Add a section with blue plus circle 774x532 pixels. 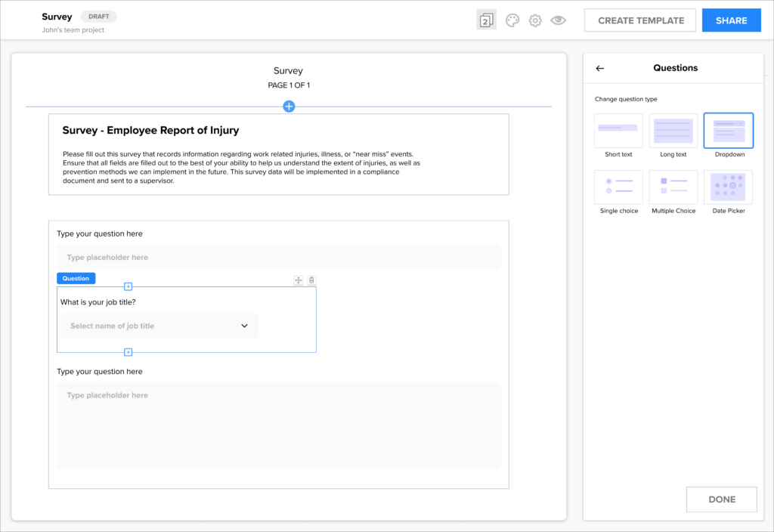point(289,106)
